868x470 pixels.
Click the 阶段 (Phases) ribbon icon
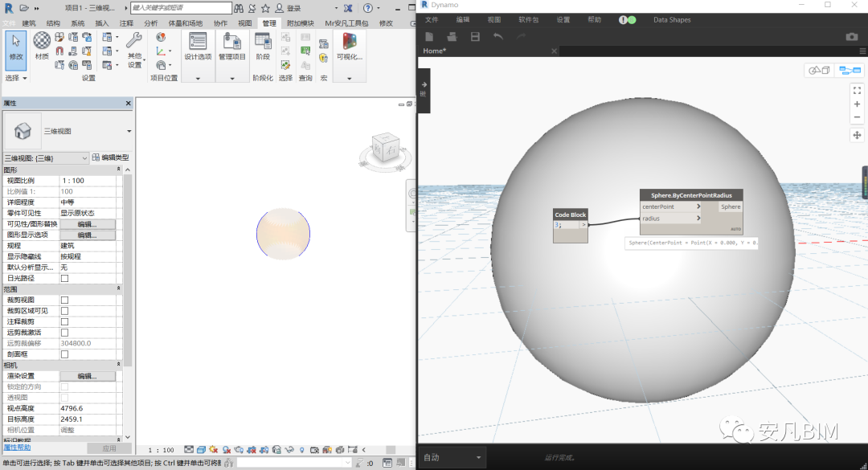point(263,46)
